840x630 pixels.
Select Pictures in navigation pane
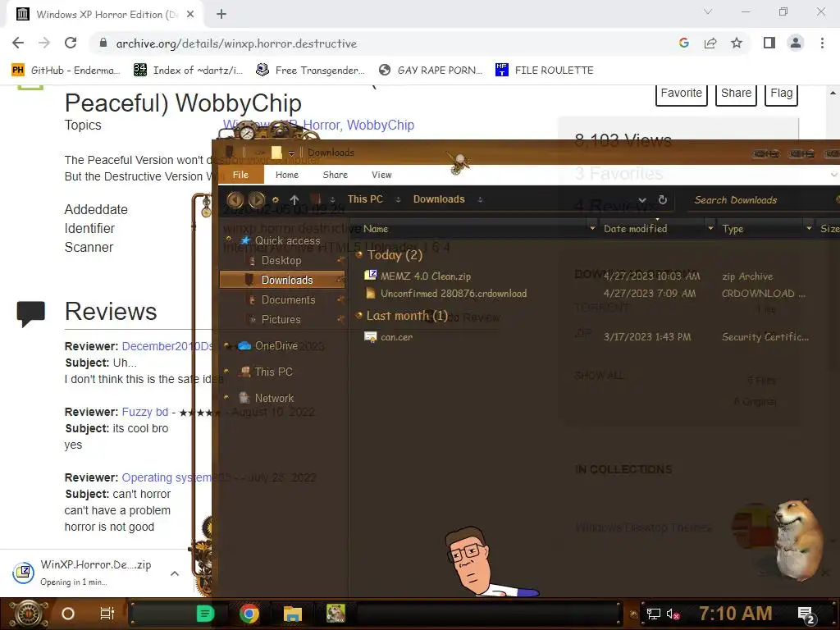pos(281,320)
